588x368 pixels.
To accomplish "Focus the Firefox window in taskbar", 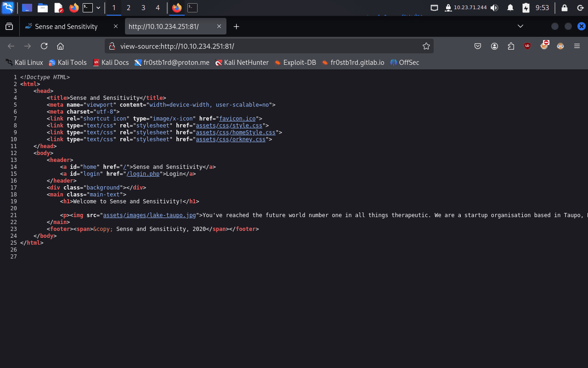I will (x=177, y=8).
